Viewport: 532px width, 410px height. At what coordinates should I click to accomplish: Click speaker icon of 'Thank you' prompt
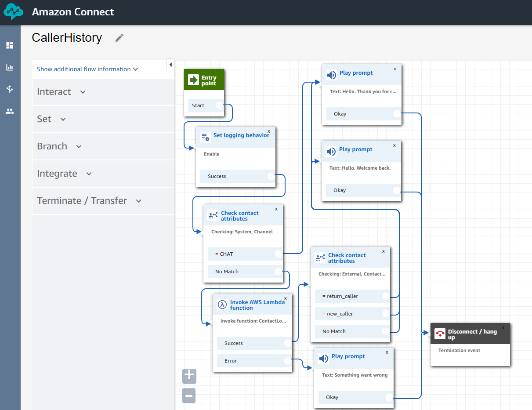332,75
